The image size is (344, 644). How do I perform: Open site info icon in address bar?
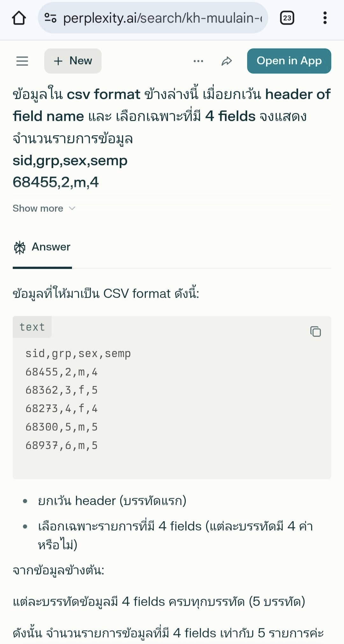tap(50, 18)
